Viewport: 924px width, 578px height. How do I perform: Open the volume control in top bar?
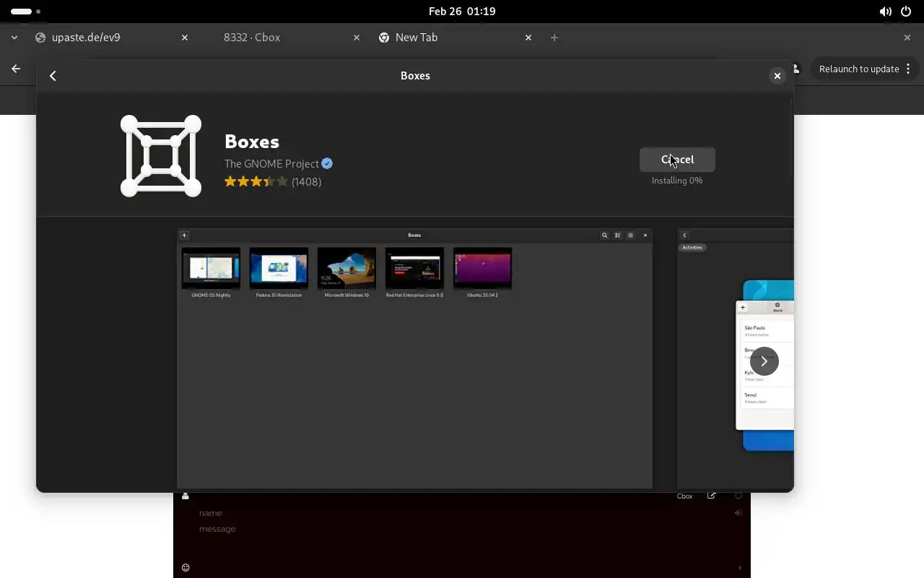886,12
